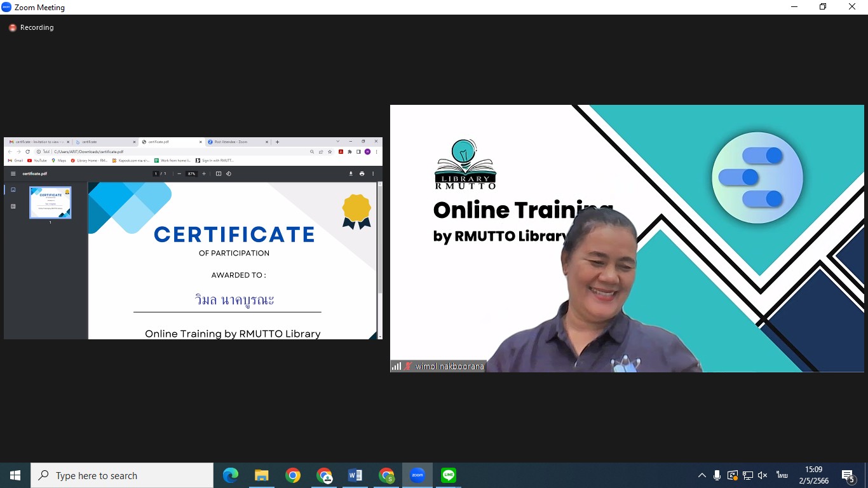Open the Work from home bookmark

pos(173,161)
